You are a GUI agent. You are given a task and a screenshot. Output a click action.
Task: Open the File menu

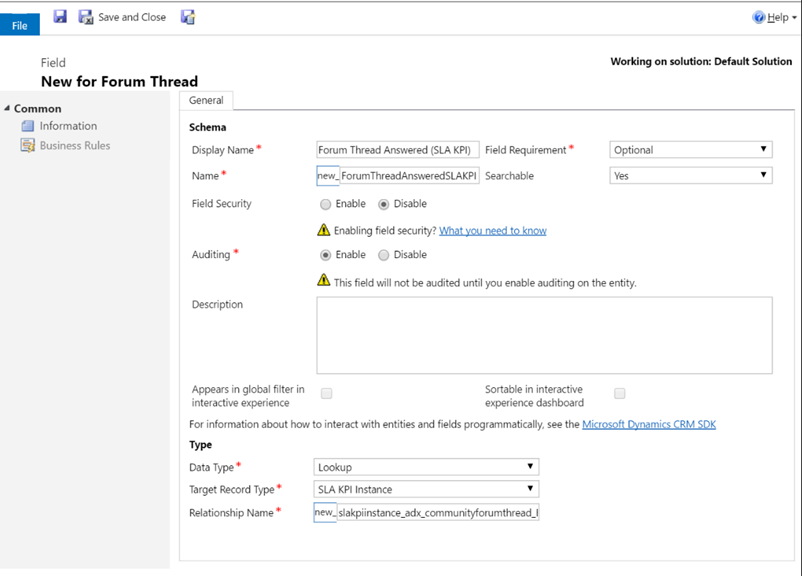(20, 25)
